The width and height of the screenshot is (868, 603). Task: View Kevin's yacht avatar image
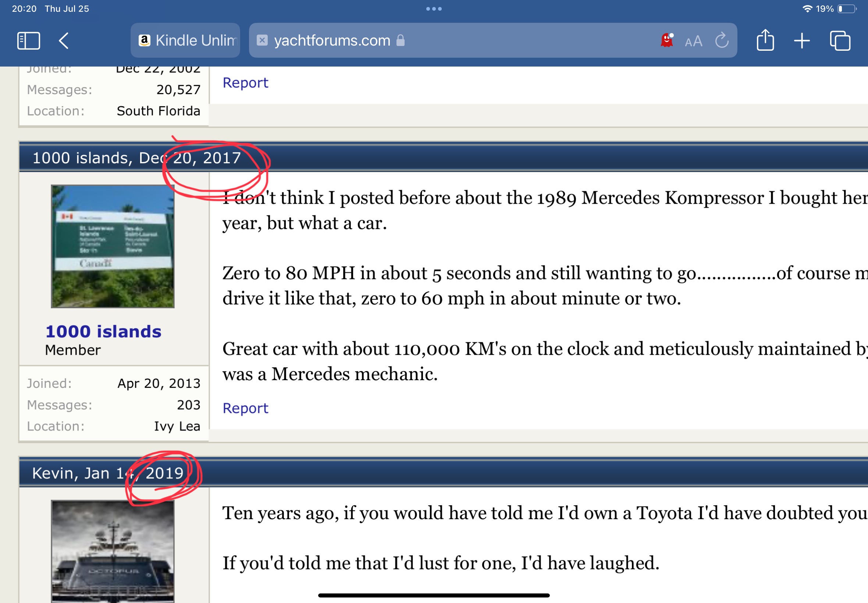113,552
